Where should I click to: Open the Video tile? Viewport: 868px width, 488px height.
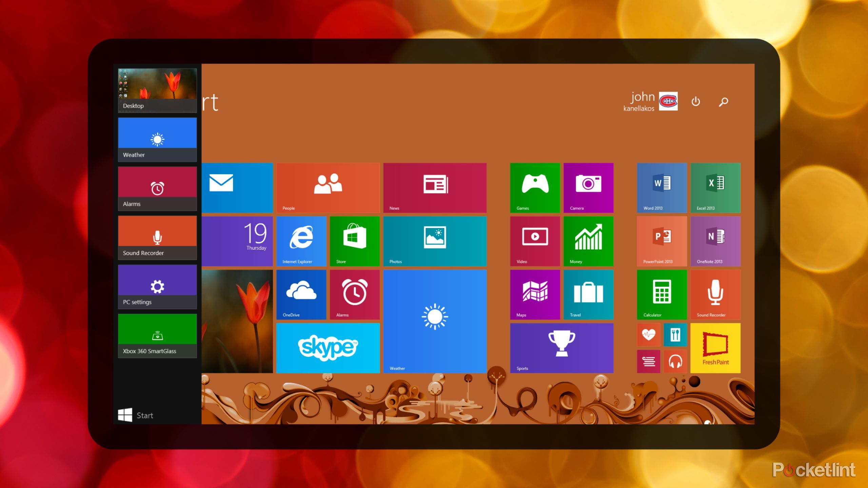pos(535,241)
